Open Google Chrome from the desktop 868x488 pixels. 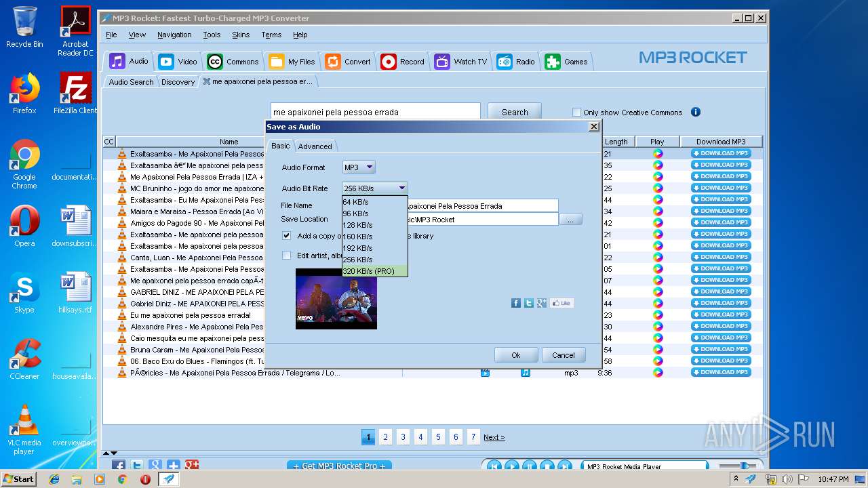(x=24, y=165)
